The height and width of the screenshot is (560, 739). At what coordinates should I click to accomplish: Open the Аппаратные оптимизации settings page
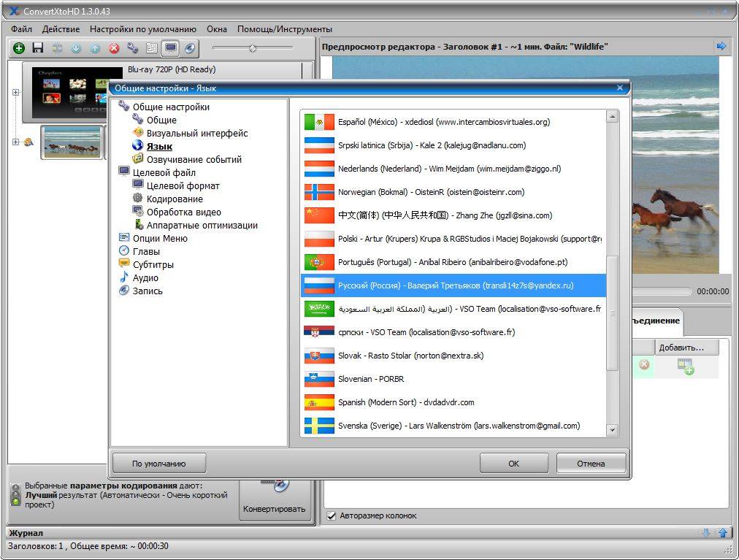[202, 226]
